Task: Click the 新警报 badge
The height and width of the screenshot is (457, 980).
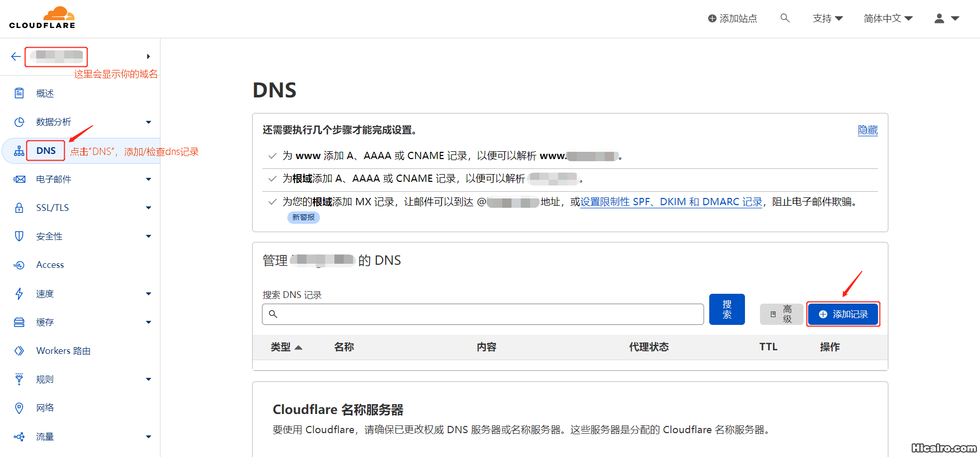Action: (x=303, y=217)
